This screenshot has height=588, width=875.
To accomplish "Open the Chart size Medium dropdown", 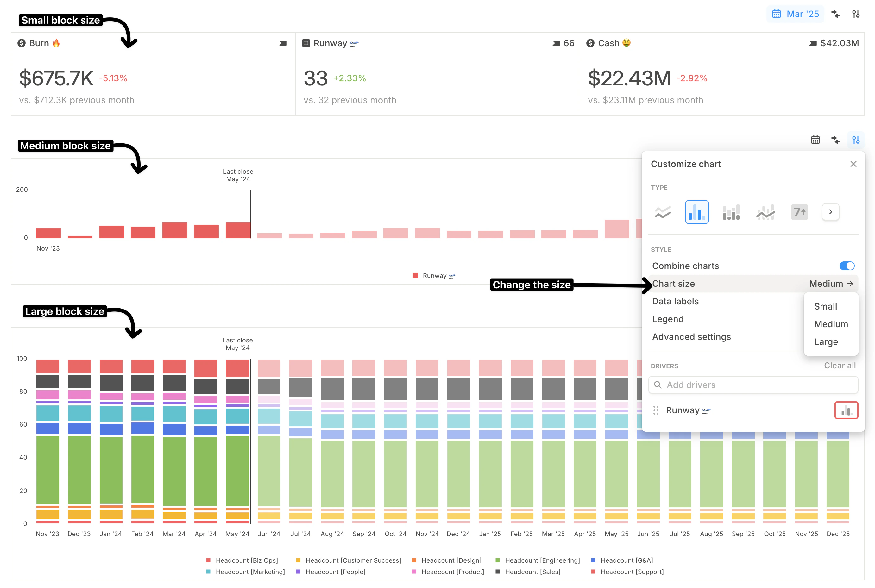I will tap(830, 284).
